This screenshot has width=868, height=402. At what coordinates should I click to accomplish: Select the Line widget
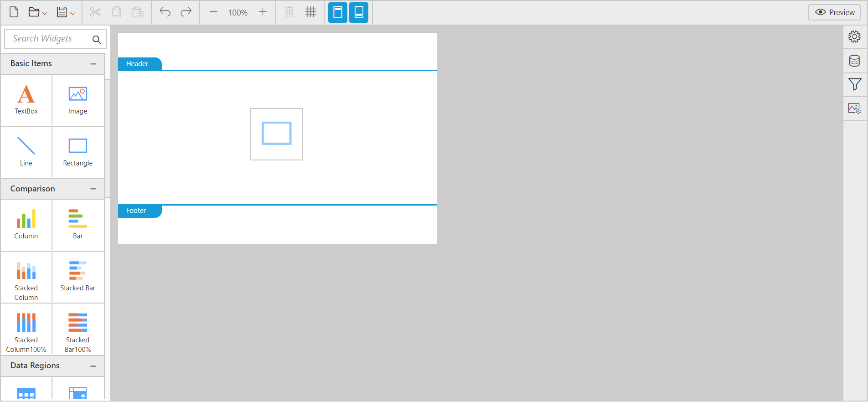pyautogui.click(x=26, y=152)
